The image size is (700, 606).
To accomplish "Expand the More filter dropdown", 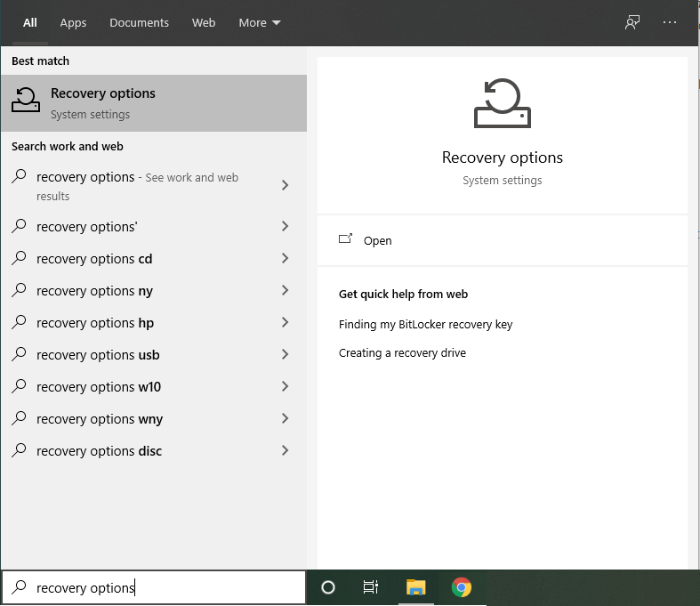I will click(x=259, y=23).
